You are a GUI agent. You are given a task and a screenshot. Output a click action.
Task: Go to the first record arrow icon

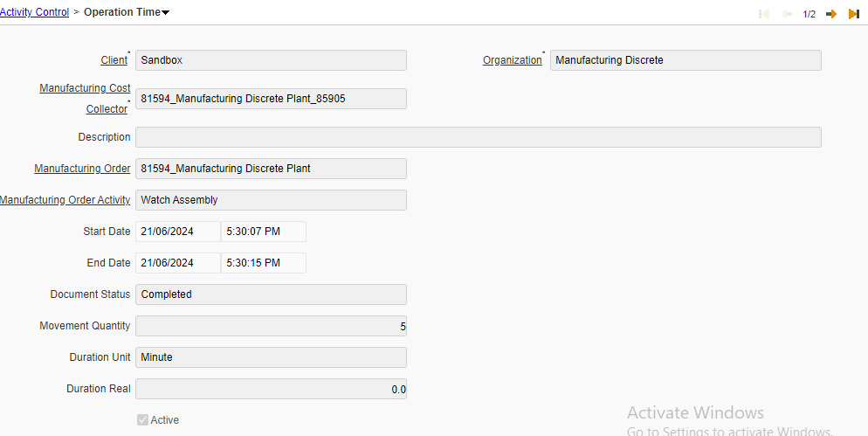(x=764, y=14)
